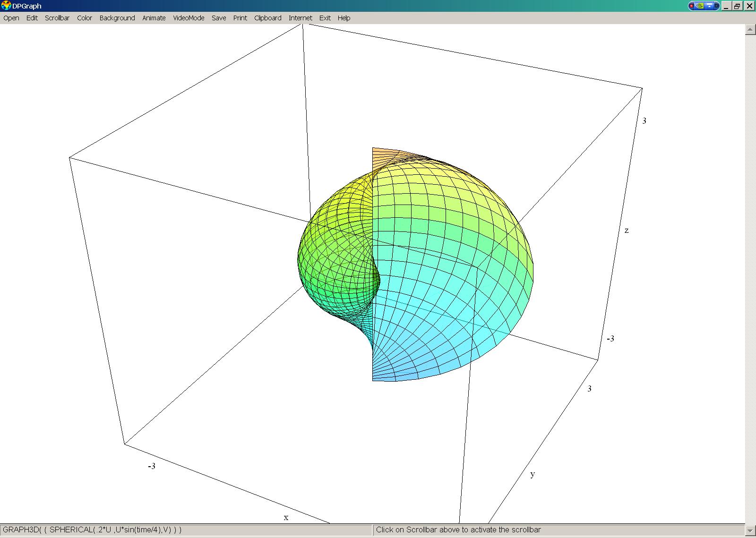Restore down the DPGraph window
The width and height of the screenshot is (756, 538).
(x=737, y=6)
